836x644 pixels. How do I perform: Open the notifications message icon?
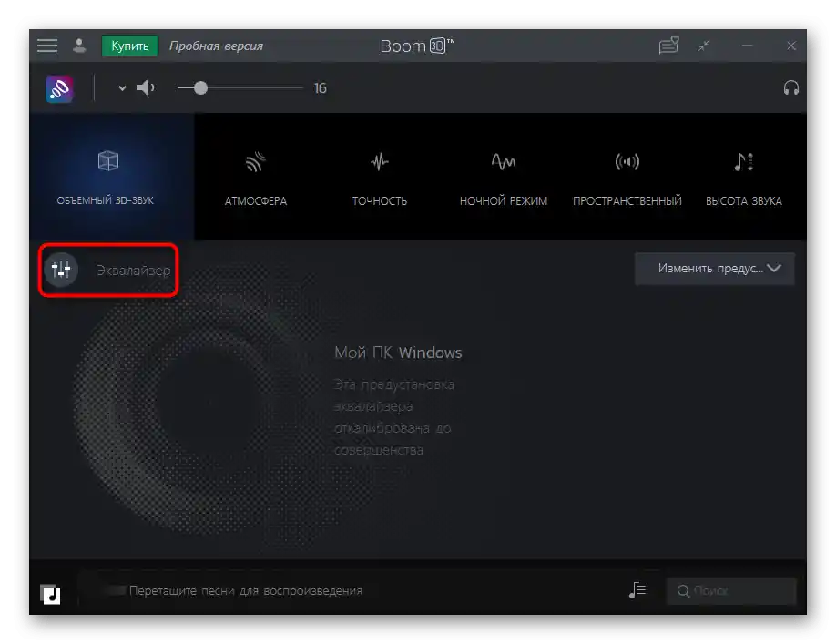click(x=668, y=46)
